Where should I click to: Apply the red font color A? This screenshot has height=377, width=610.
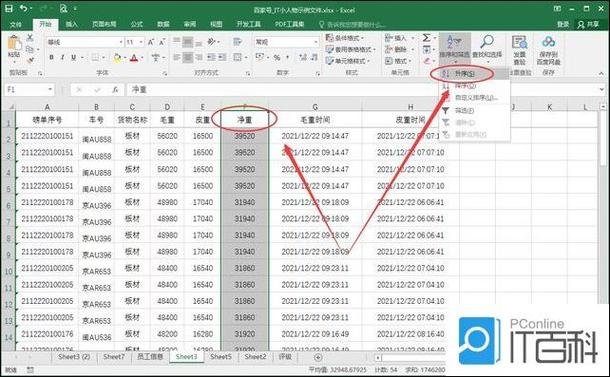134,58
